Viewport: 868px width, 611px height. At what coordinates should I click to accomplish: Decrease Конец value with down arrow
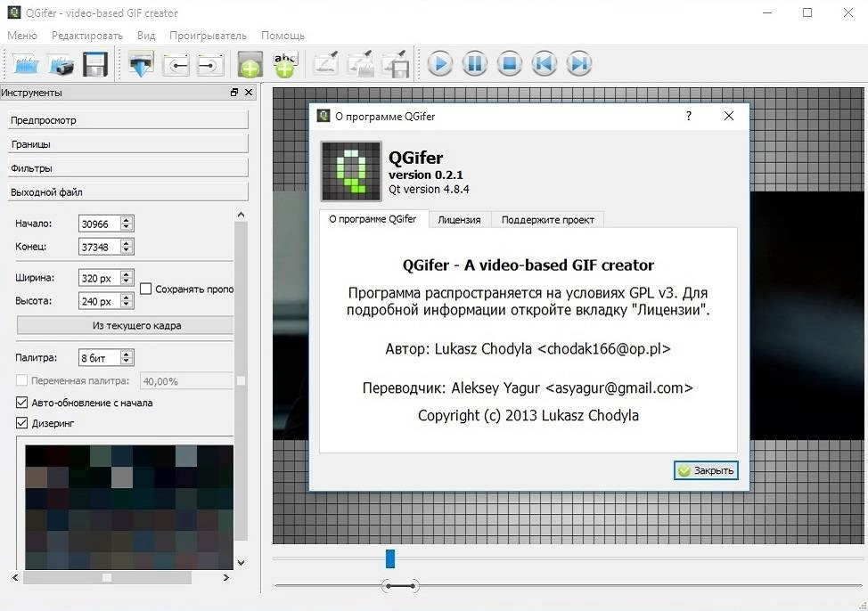pyautogui.click(x=127, y=250)
